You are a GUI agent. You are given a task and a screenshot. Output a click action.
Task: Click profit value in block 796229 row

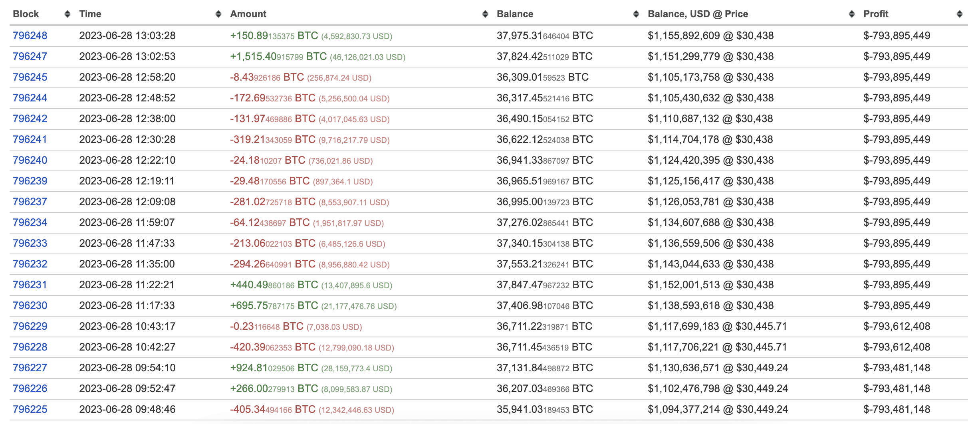click(897, 326)
